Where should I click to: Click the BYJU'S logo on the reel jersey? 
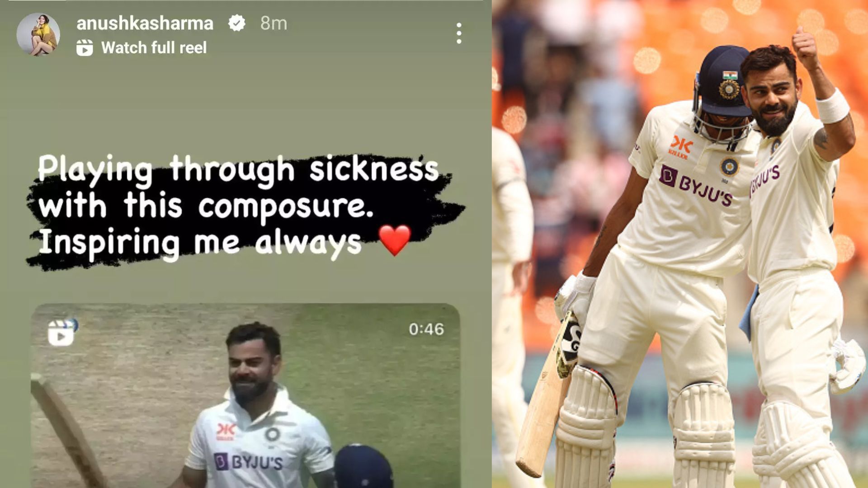[249, 461]
